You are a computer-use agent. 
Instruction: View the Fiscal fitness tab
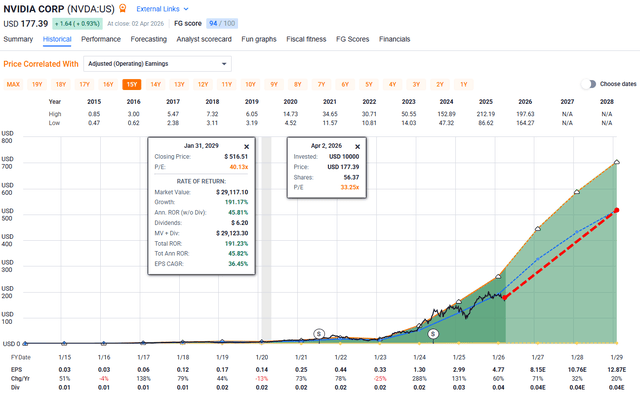[x=306, y=39]
